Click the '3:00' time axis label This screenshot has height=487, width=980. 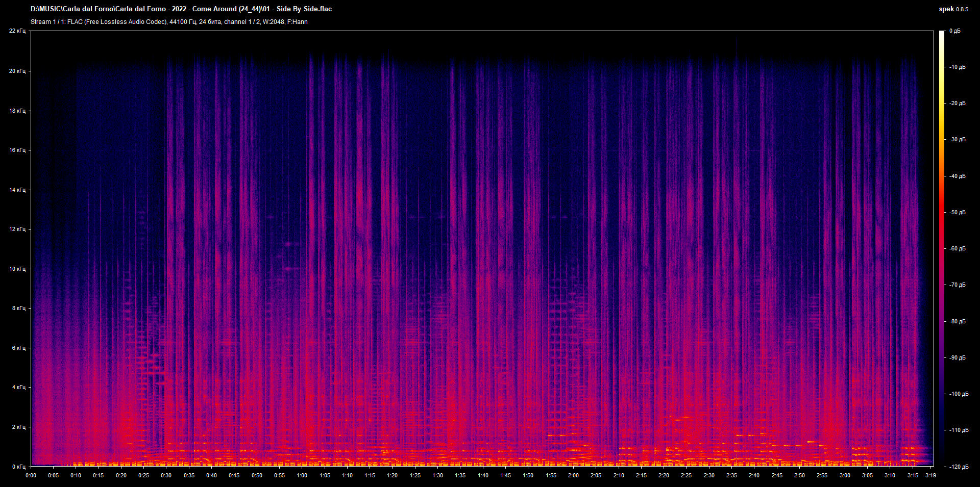tap(845, 475)
